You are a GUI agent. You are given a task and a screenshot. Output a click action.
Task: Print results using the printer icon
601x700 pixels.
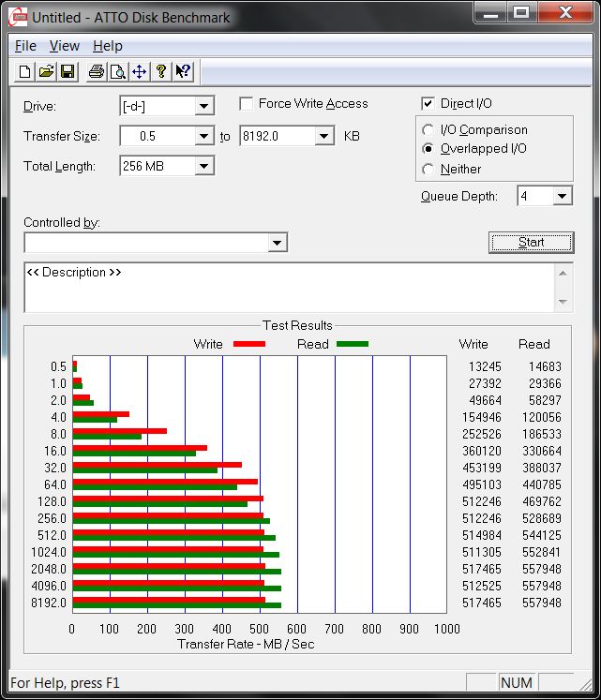pos(96,71)
